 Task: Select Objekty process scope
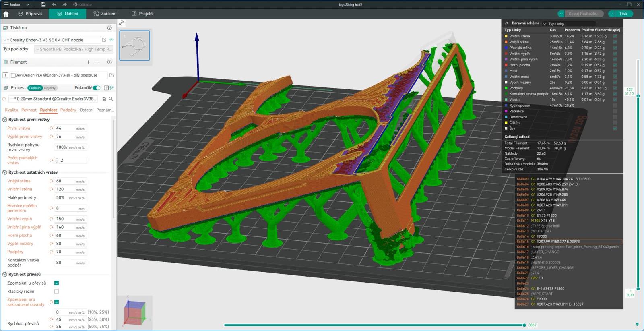tap(50, 88)
